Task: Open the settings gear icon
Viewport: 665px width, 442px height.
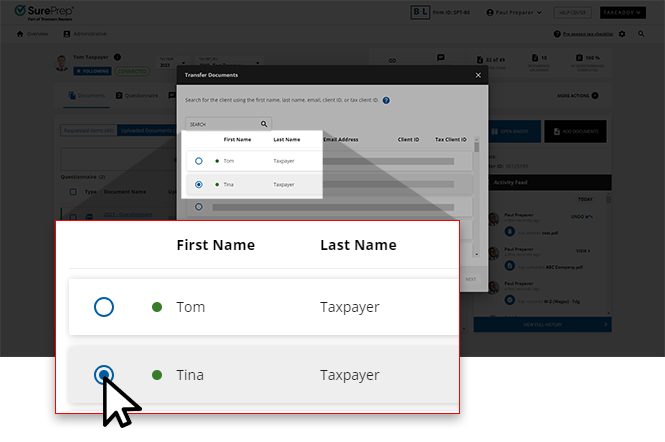Action: pyautogui.click(x=622, y=34)
